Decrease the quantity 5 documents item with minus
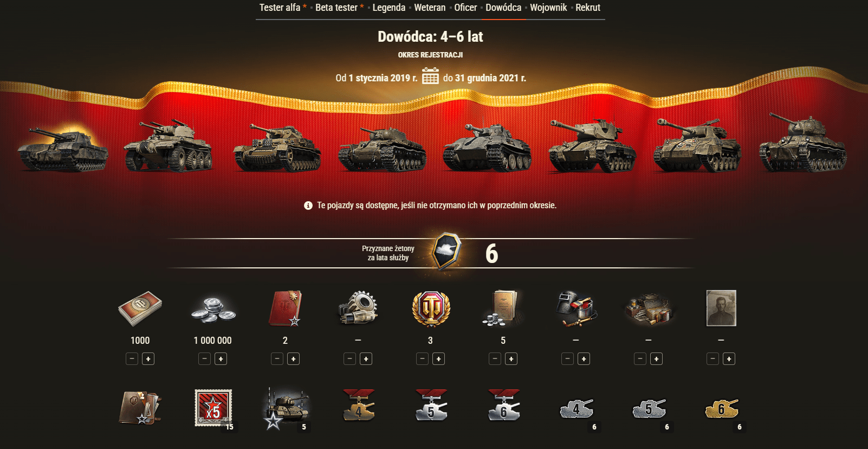The height and width of the screenshot is (449, 868). 495,359
